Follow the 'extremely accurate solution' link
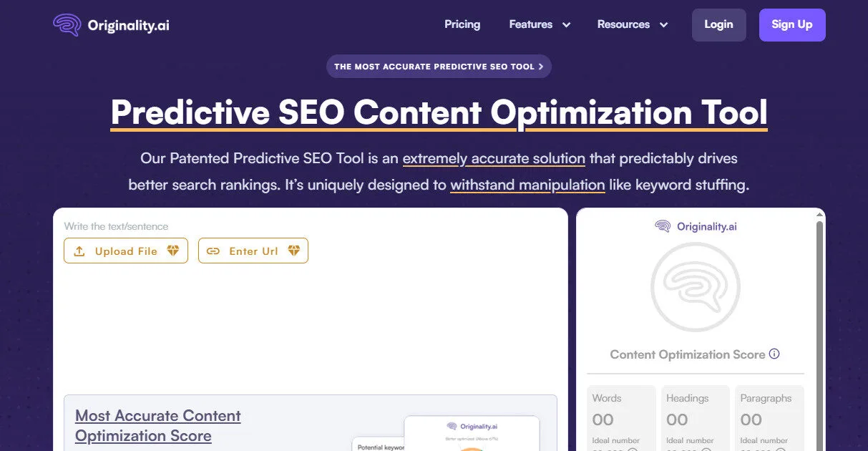 pyautogui.click(x=494, y=158)
